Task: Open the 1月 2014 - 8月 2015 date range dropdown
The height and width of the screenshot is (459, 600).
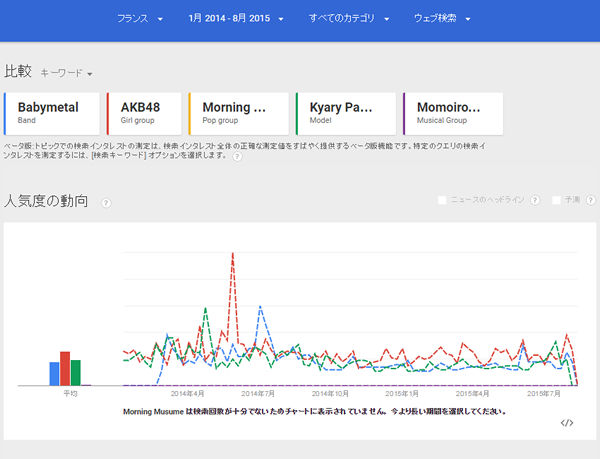Action: pos(236,18)
